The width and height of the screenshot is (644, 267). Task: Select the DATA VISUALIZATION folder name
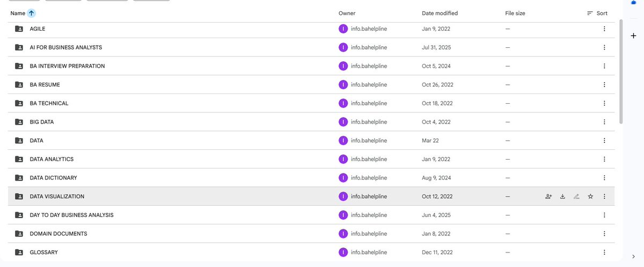[57, 197]
